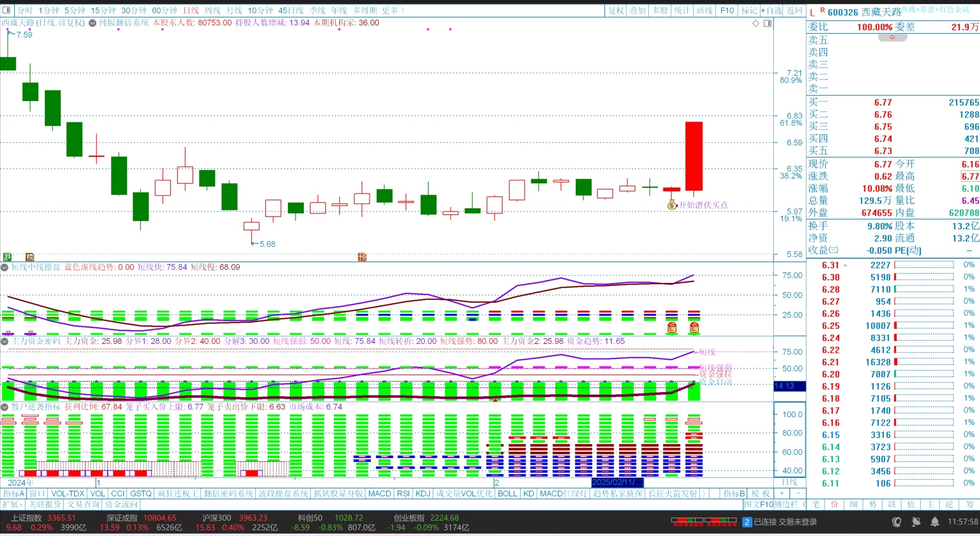Click the plus zoom-in button under 日线
Screen dimensions: 980x536
781,493
